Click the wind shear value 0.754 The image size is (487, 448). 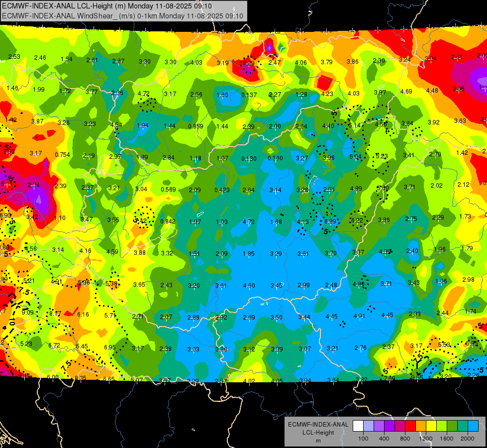62,154
